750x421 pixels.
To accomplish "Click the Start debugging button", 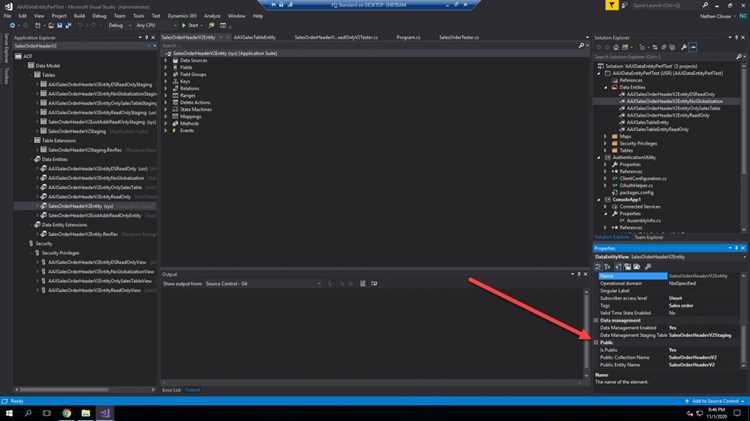I will click(x=190, y=25).
